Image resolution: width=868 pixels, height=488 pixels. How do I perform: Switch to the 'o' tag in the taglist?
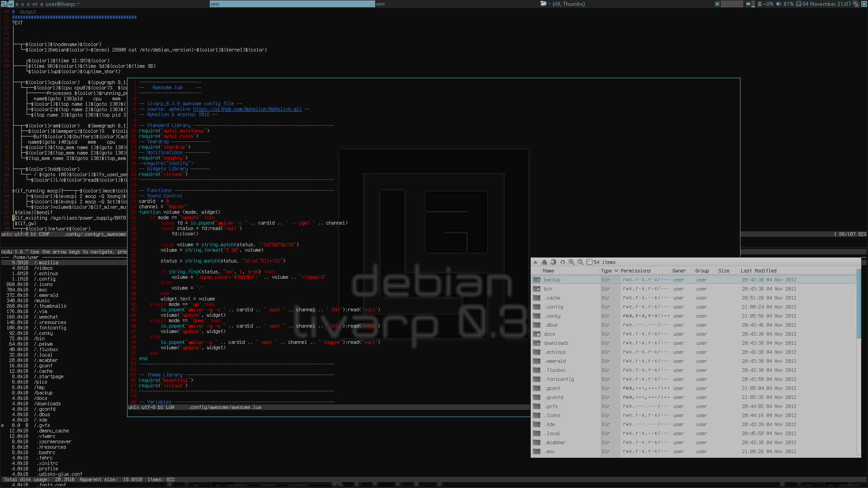28,4
